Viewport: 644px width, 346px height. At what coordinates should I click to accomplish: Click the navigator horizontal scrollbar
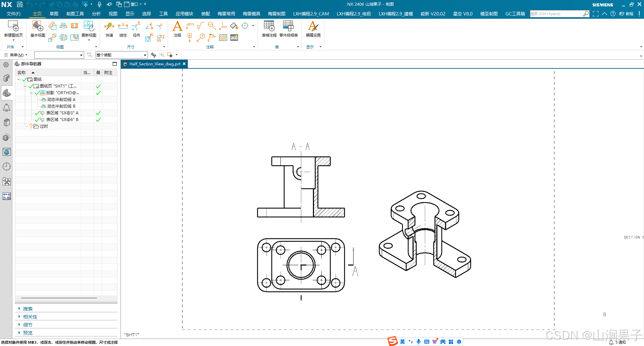click(x=59, y=298)
